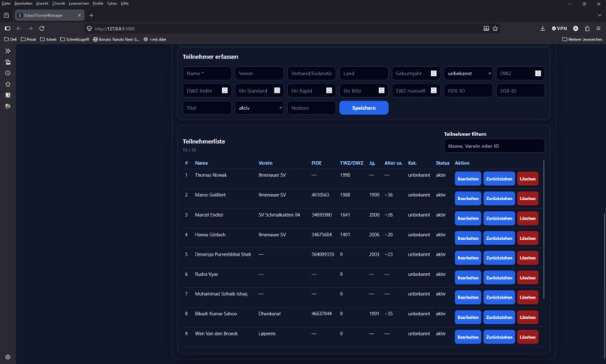This screenshot has width=606, height=364.
Task: Click the Elo Rapid spinner arrows
Action: tap(329, 90)
